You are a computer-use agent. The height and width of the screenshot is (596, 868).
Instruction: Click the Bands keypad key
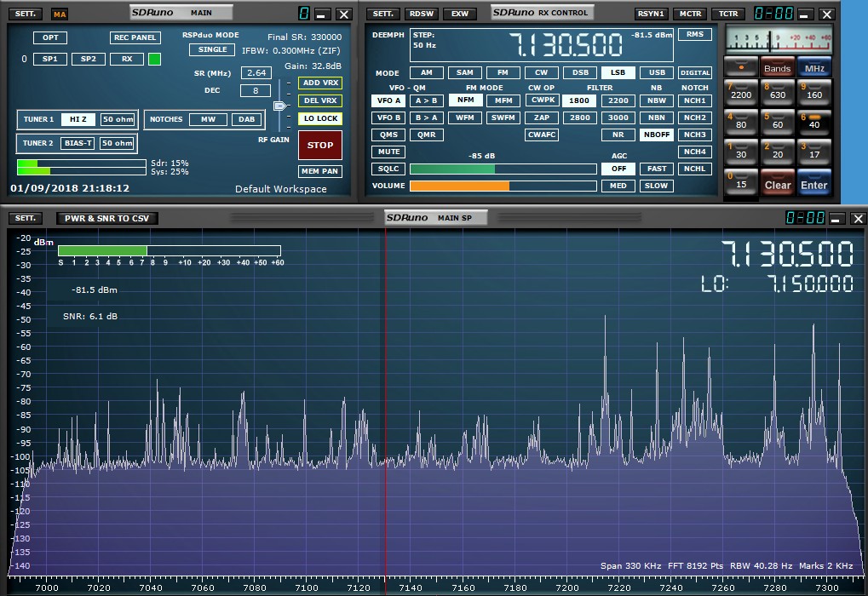click(x=777, y=67)
